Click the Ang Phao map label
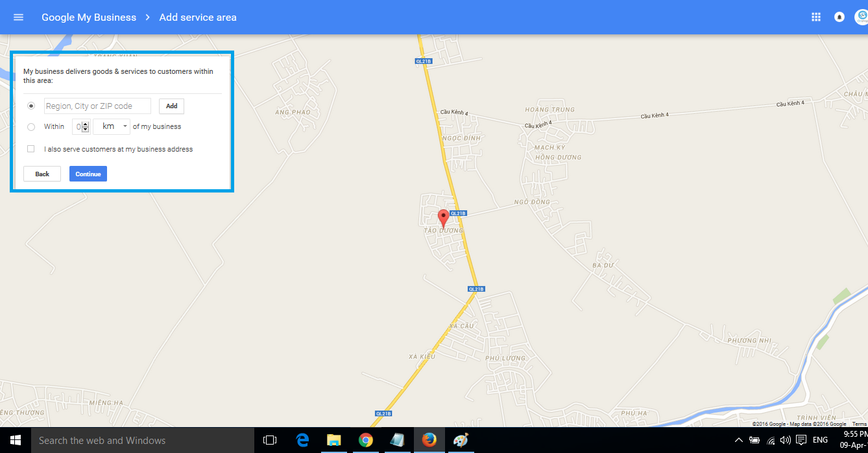 click(x=293, y=112)
